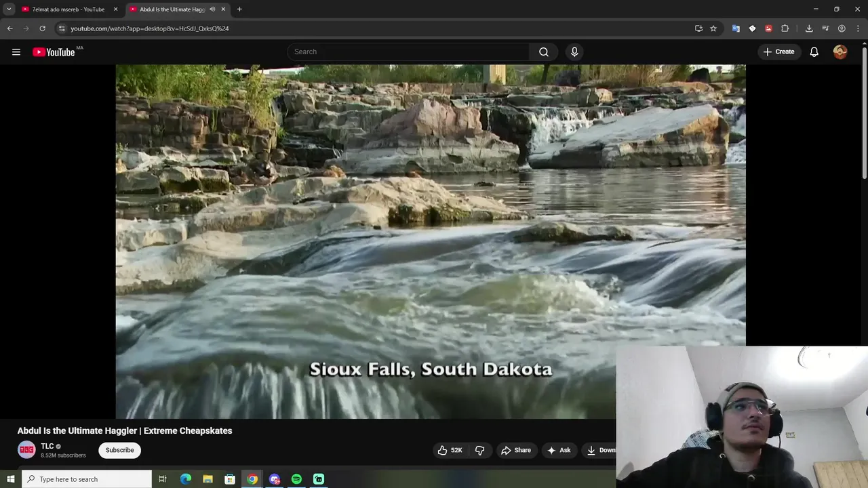
Task: Open Task View on the taskbar
Action: click(x=163, y=479)
